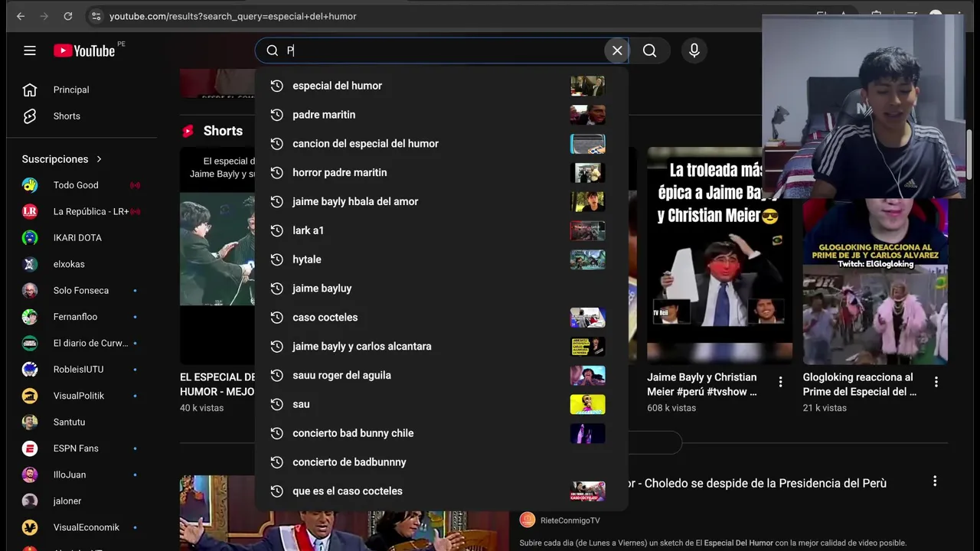980x551 pixels.
Task: Open elxokas channel
Action: point(82,264)
